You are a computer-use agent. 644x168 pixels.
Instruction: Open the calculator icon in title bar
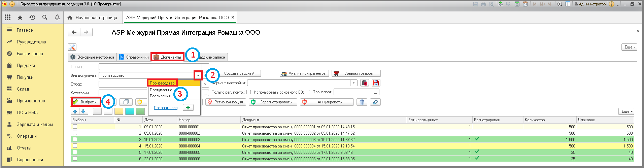point(517,4)
